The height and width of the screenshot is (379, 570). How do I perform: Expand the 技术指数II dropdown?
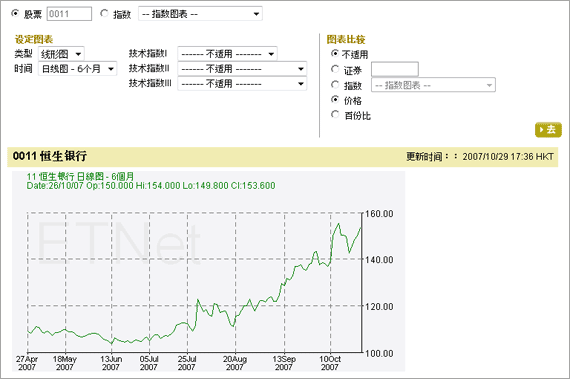(242, 69)
